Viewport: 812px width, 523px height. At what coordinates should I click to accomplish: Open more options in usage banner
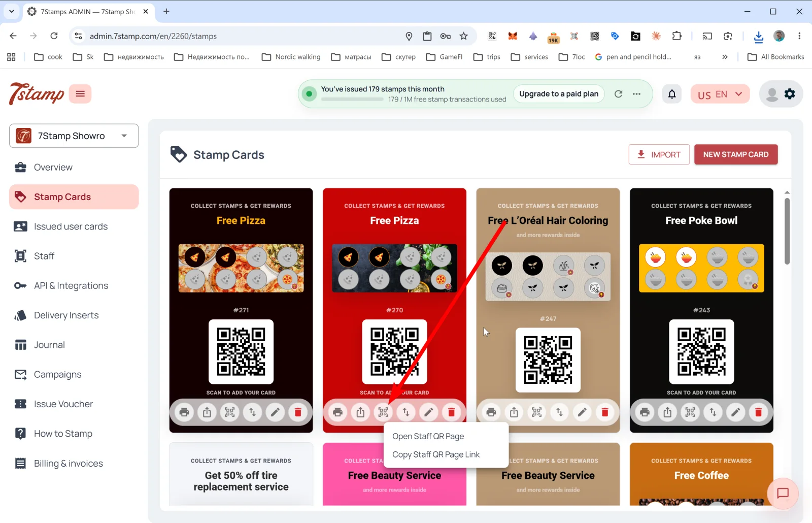636,94
